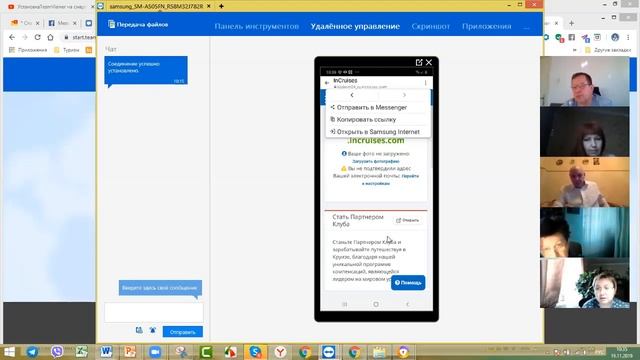
Task: Tap phone recent apps navigation button
Action: 344,304
